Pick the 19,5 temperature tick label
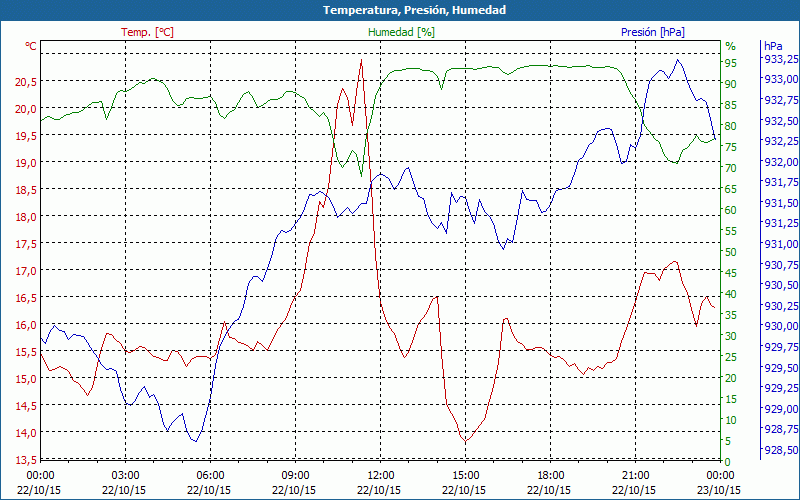The image size is (800, 500). [x=27, y=135]
